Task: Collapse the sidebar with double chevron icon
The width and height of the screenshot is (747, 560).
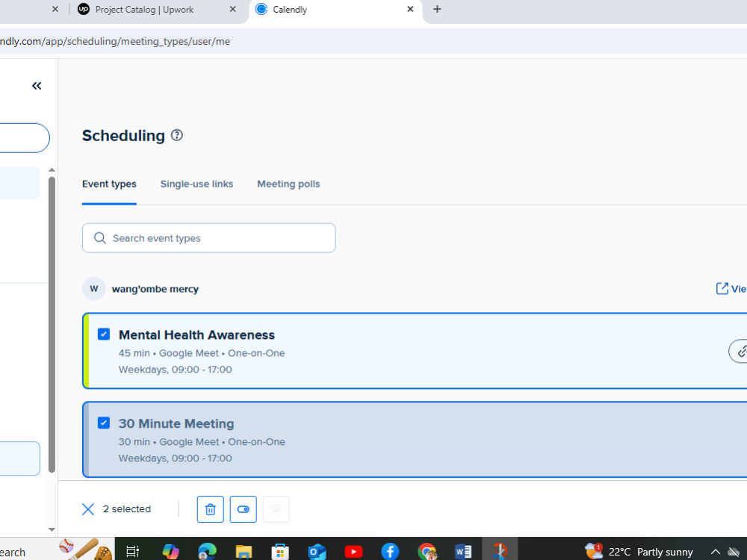Action: coord(37,86)
